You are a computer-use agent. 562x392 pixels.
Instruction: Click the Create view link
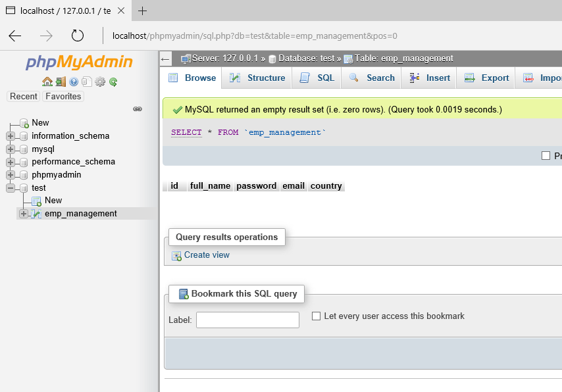click(x=207, y=255)
